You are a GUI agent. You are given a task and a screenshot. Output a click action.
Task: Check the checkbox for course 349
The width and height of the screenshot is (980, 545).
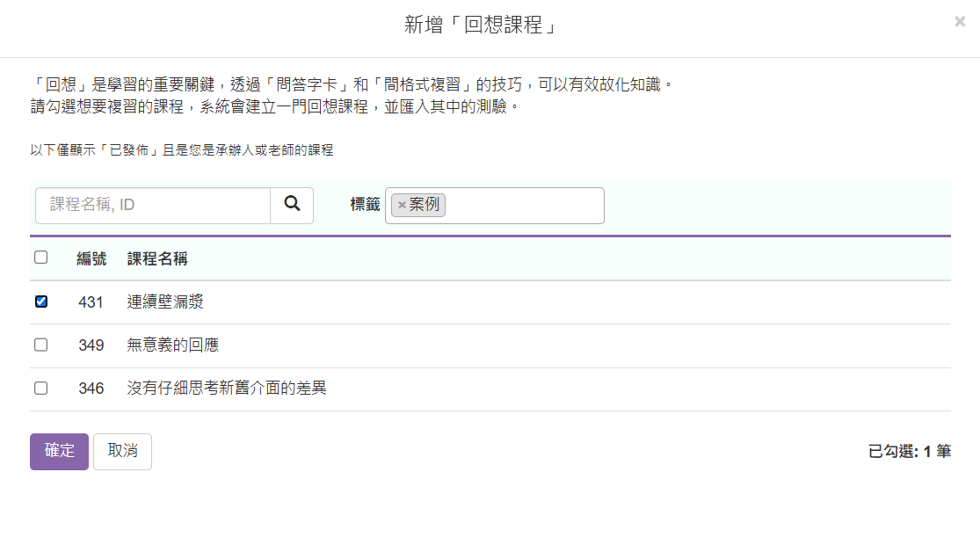40,344
